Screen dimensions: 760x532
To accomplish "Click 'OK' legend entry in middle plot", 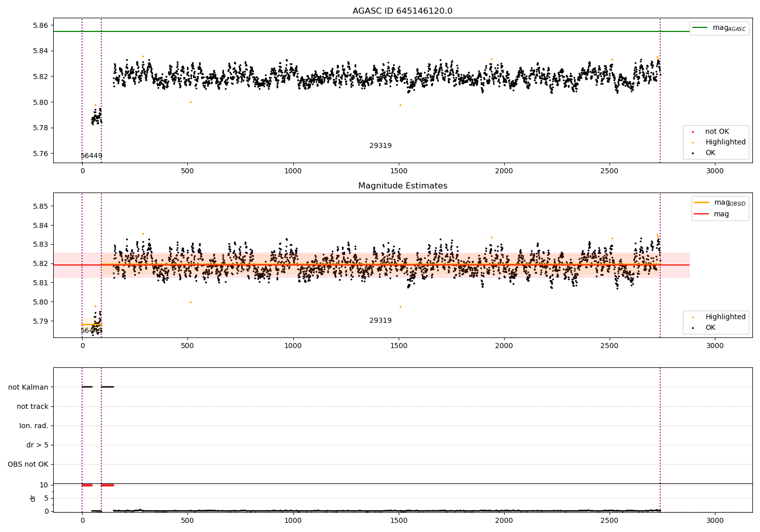I will [x=704, y=328].
